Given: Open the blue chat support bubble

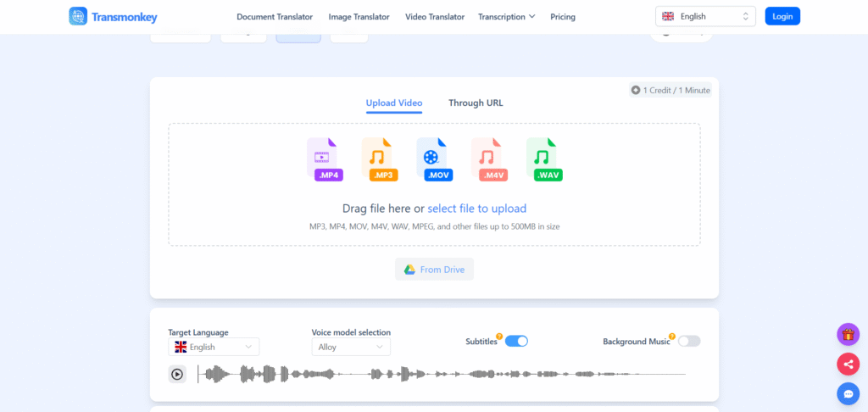Looking at the screenshot, I should [x=848, y=394].
